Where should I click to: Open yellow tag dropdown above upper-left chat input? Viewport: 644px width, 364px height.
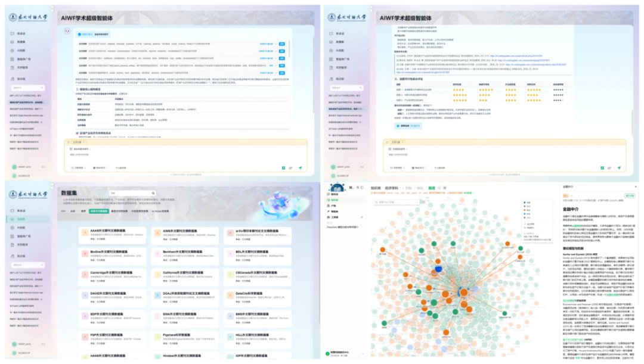[x=79, y=142]
